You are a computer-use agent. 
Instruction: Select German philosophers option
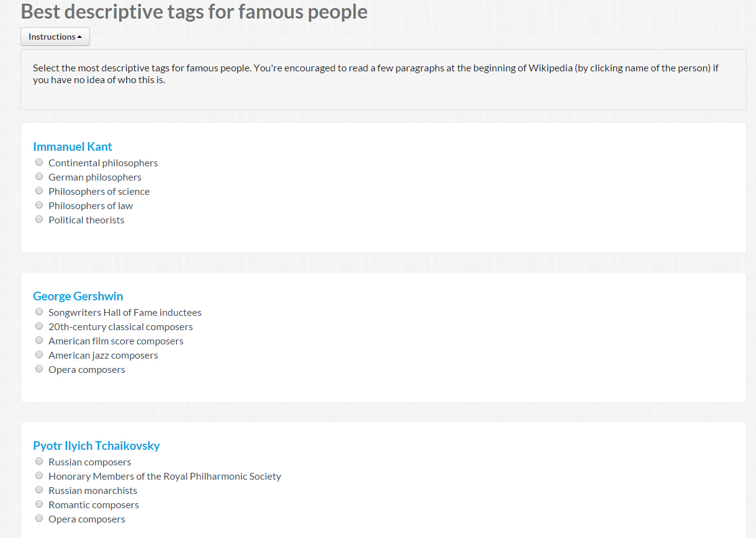click(39, 176)
